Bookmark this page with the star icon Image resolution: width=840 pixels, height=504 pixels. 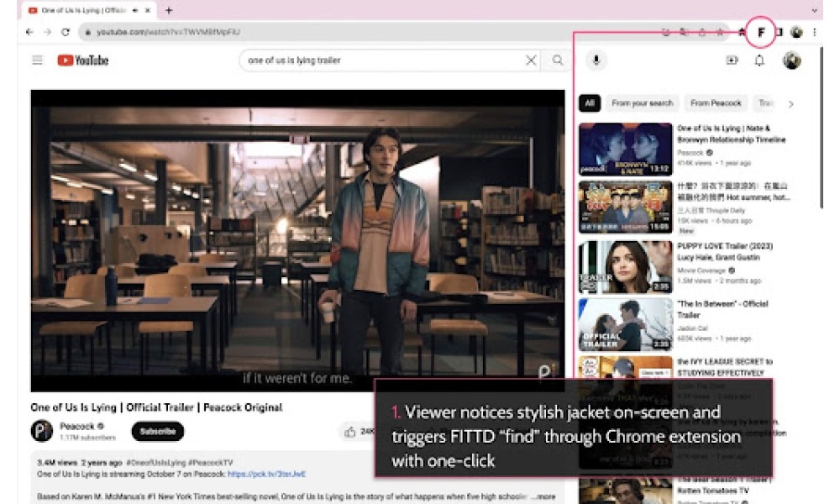tap(720, 33)
